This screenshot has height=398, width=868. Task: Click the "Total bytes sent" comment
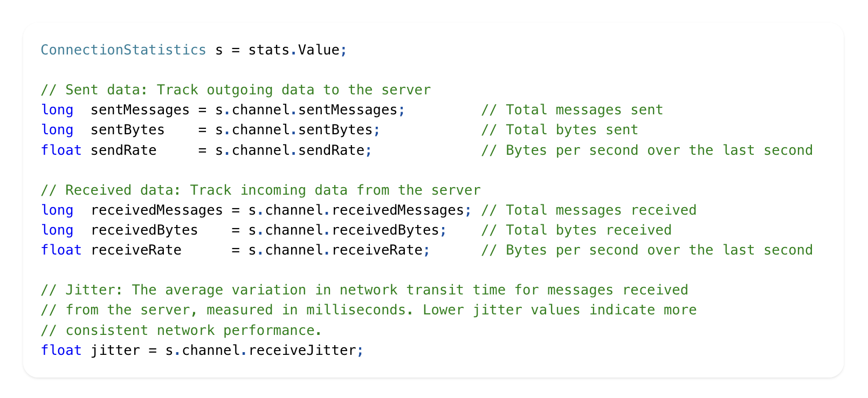point(560,130)
